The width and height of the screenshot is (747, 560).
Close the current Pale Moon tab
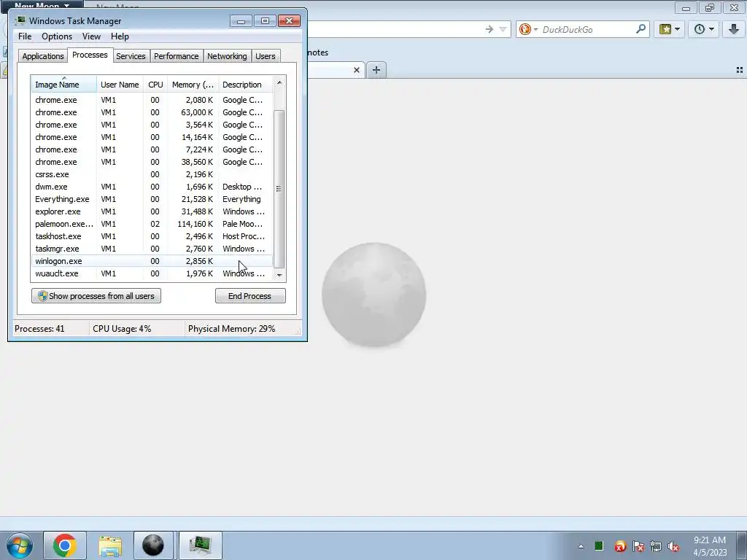pos(356,70)
